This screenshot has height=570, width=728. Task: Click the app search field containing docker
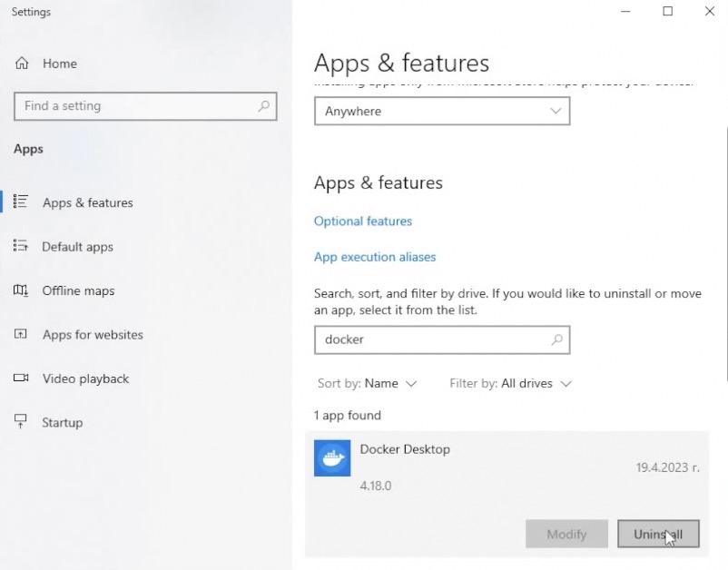coord(442,339)
